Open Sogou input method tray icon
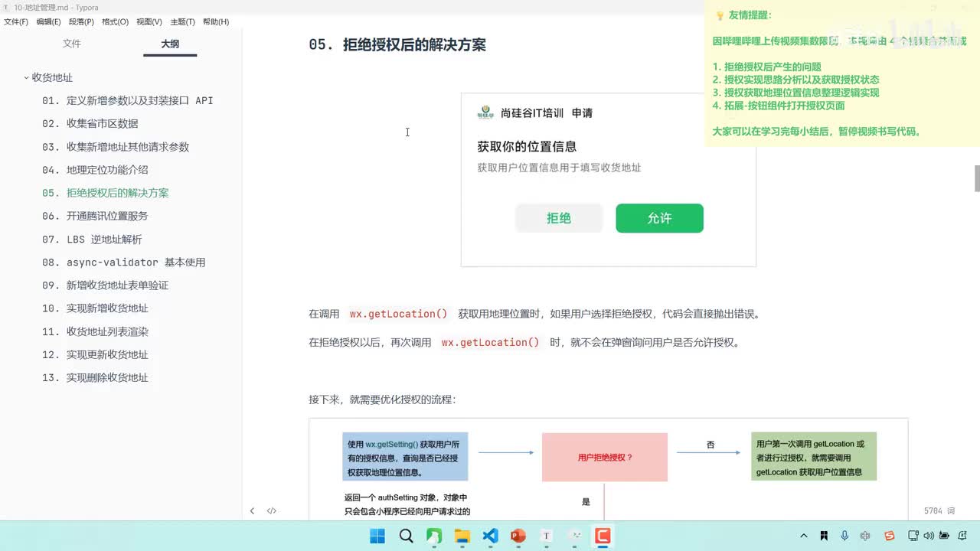The image size is (980, 551). (x=889, y=536)
